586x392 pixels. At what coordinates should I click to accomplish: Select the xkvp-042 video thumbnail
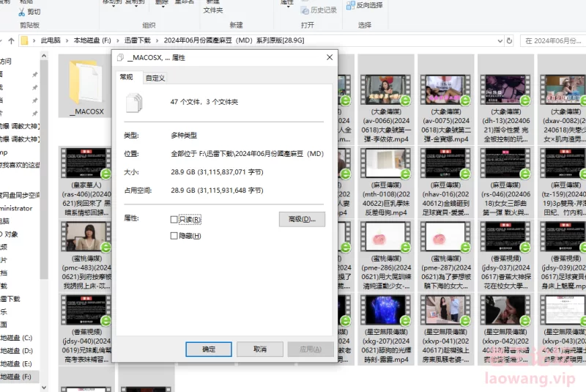click(x=505, y=310)
